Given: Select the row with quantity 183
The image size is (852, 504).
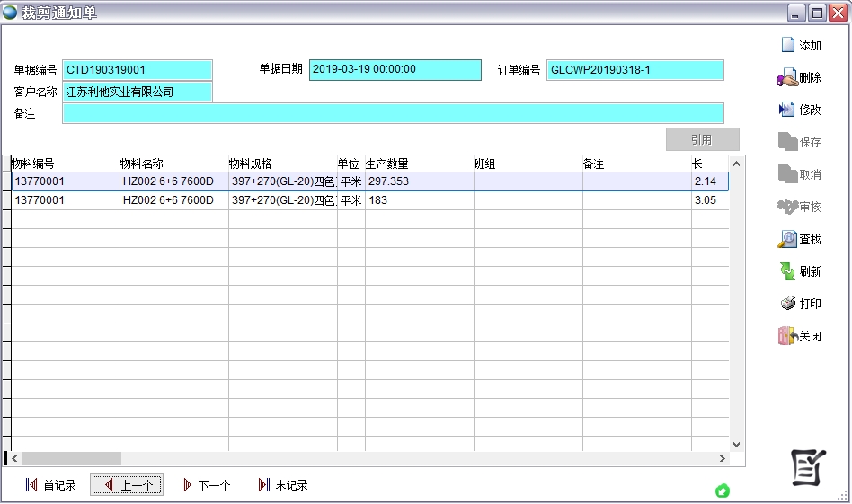Looking at the screenshot, I should 418,200.
